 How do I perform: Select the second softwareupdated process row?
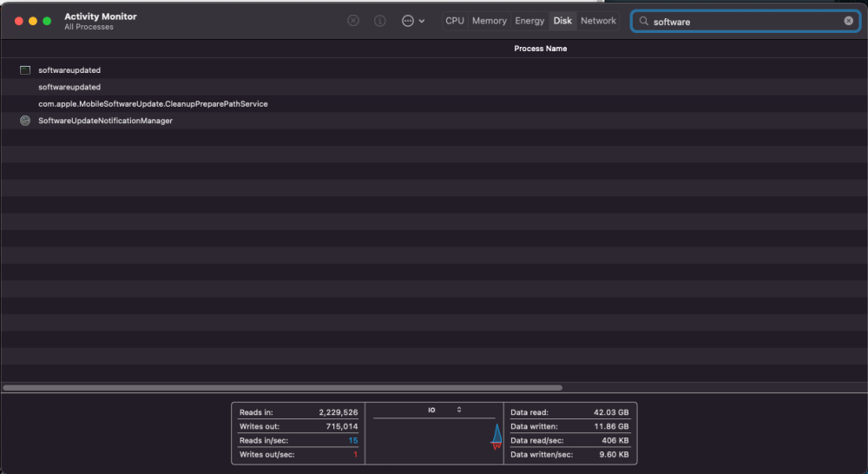(x=434, y=87)
